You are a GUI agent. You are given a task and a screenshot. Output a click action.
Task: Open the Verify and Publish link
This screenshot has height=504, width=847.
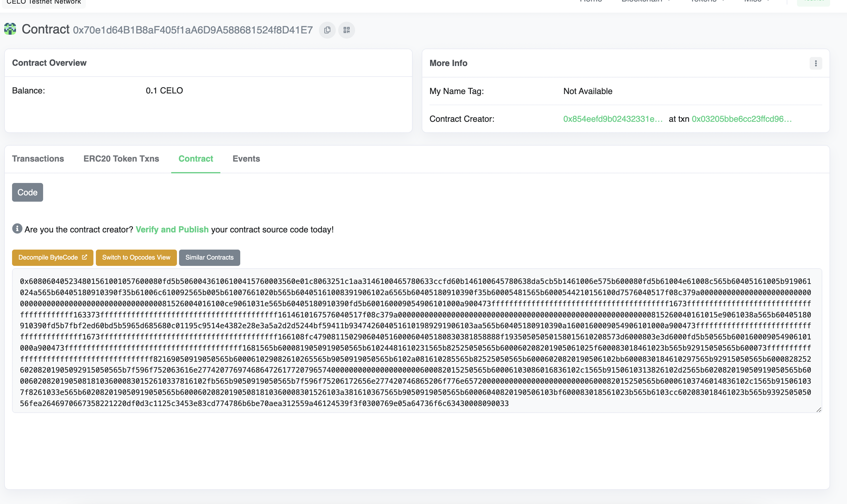click(172, 229)
